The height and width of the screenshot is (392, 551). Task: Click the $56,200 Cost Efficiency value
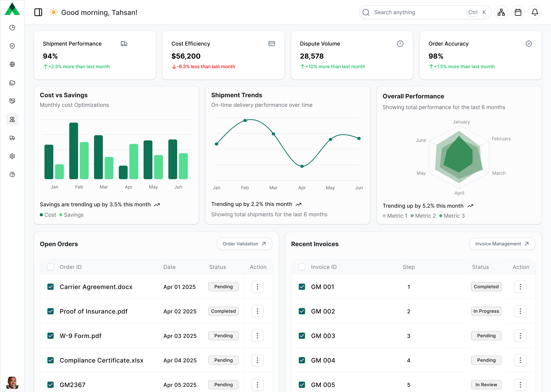coord(186,56)
